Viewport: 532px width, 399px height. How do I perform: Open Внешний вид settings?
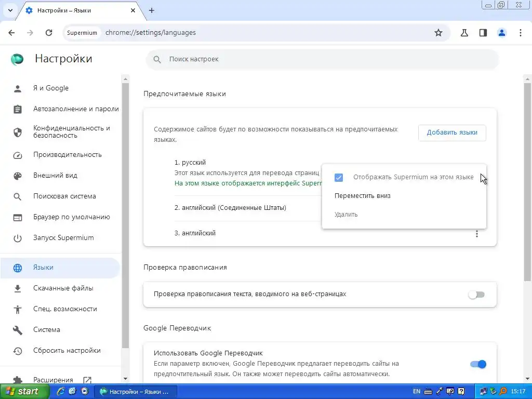tap(60, 176)
